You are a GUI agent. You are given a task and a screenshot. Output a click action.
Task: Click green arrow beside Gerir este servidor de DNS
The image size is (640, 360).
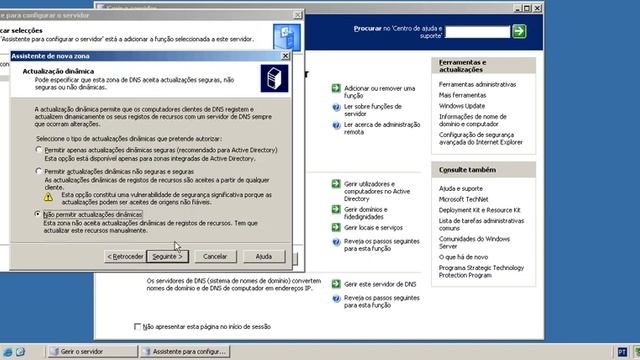point(336,284)
